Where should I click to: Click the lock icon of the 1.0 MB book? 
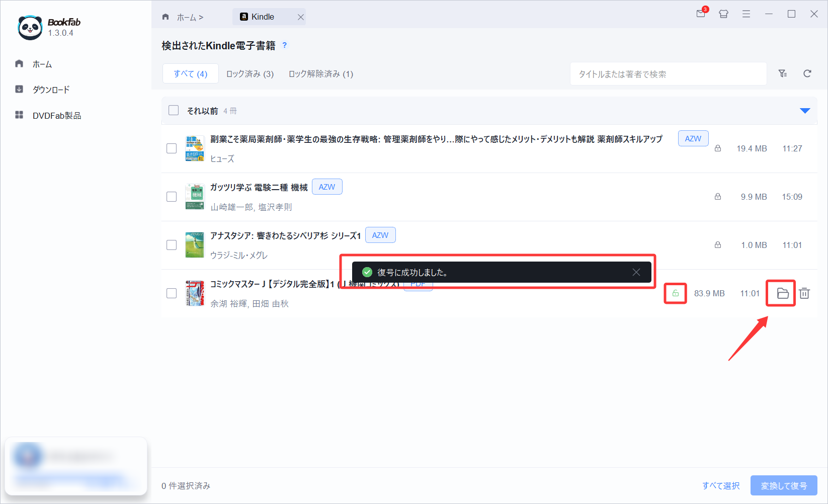point(718,245)
